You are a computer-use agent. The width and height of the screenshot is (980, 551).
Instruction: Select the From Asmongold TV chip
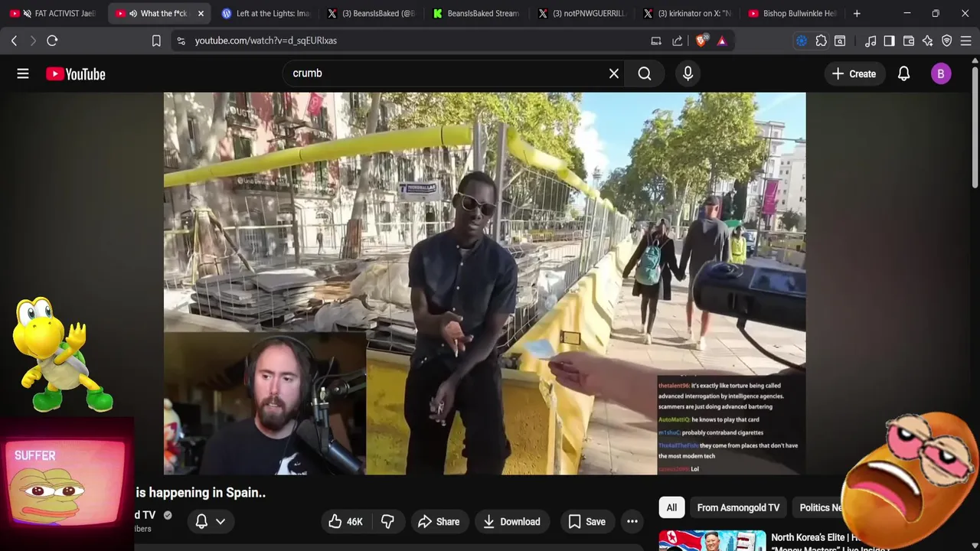pyautogui.click(x=738, y=507)
